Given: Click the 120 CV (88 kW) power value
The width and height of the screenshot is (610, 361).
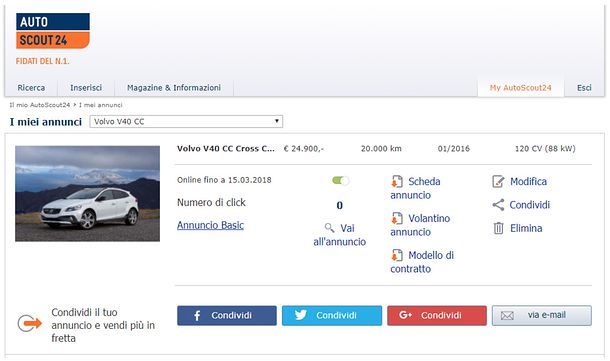Looking at the screenshot, I should [545, 149].
